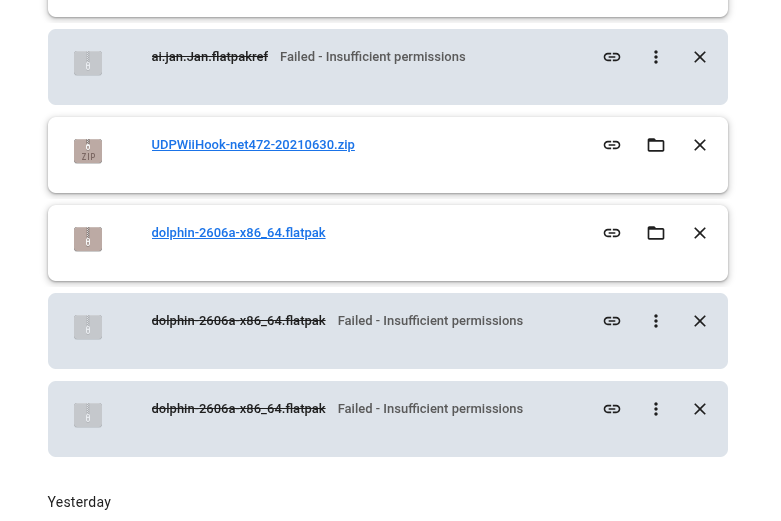Copy download link for UDPWiiHook zip
The image size is (781, 521).
pyautogui.click(x=612, y=145)
